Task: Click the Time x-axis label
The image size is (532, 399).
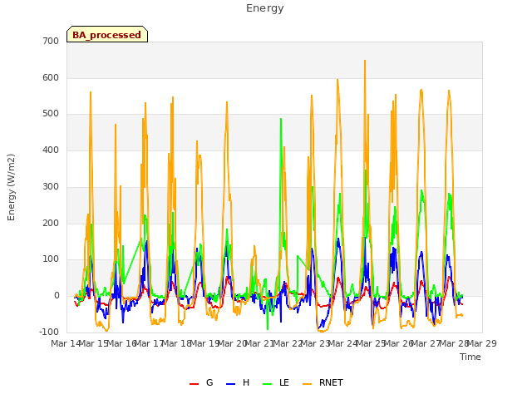Action: point(470,357)
